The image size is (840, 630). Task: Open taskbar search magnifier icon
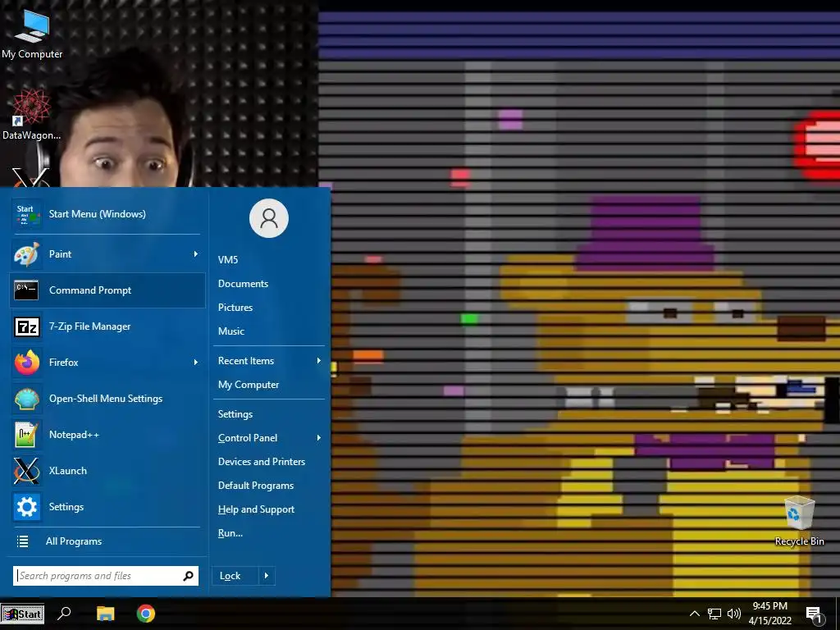(x=64, y=613)
